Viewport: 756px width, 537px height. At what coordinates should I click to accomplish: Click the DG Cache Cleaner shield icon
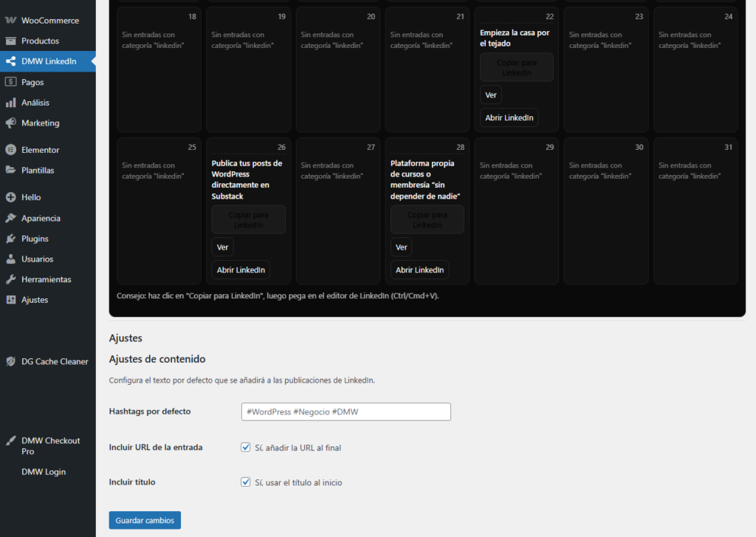click(11, 362)
